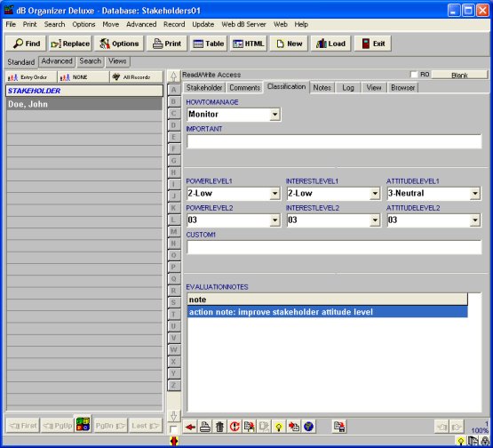This screenshot has width=493, height=448.
Task: Click the red double-arrow splitter icon
Action: [173, 441]
